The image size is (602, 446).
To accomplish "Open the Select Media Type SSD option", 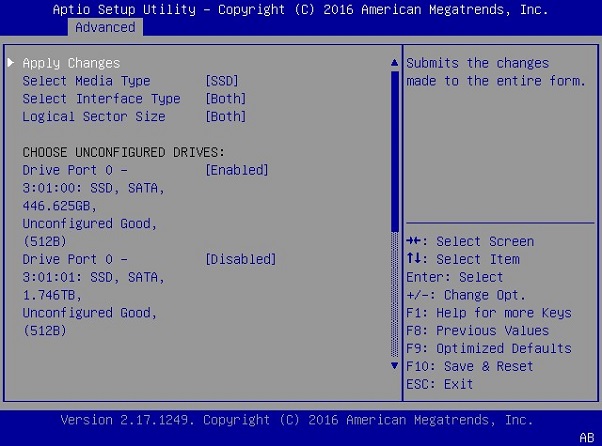I will 221,81.
